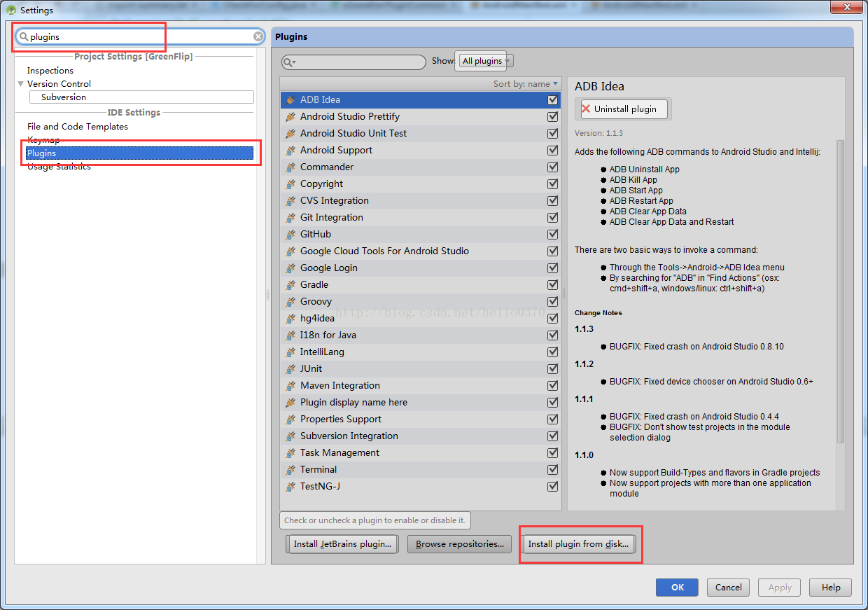
Task: Confirm settings with the OK button
Action: (677, 588)
